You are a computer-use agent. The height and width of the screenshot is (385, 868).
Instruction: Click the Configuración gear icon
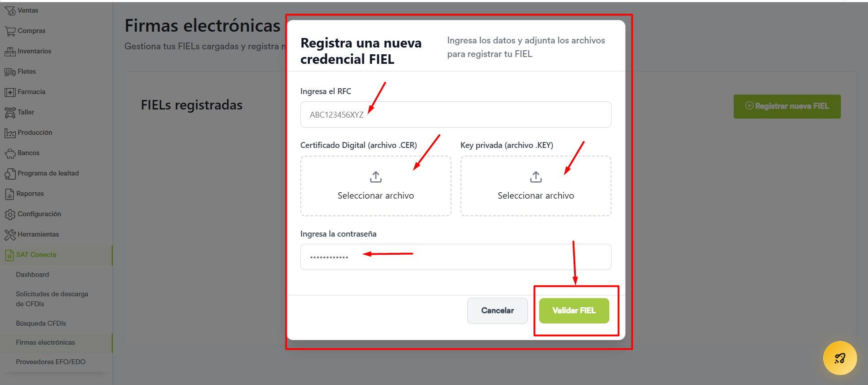(10, 214)
